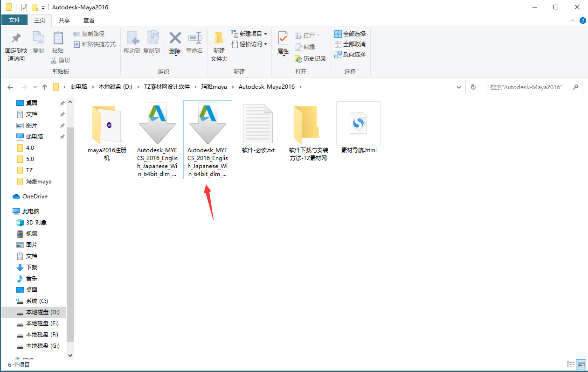The height and width of the screenshot is (372, 588).
Task: Switch to the 查看 ribbon tab
Action: 89,20
